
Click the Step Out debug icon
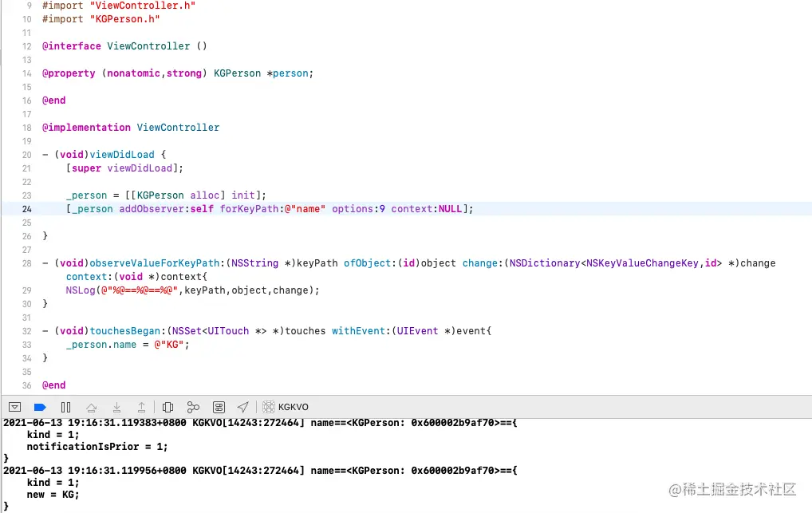pyautogui.click(x=141, y=408)
